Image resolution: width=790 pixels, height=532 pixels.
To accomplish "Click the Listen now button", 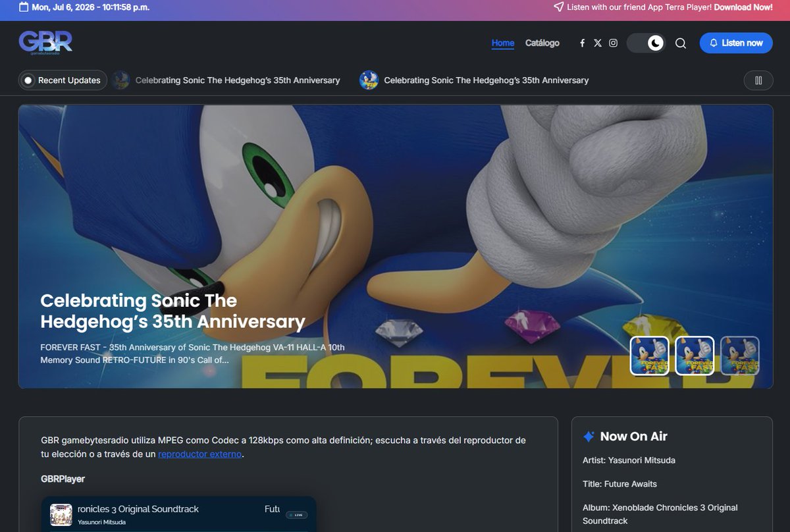I will [x=736, y=43].
